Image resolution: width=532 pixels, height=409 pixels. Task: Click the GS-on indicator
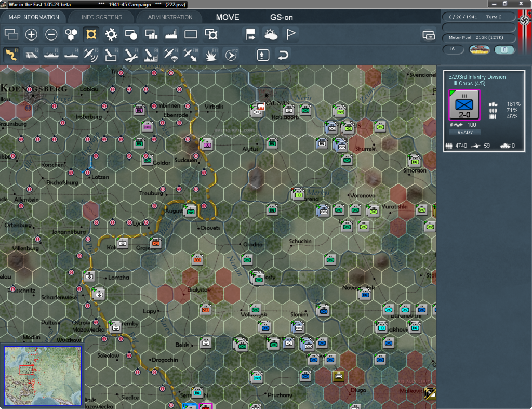point(281,17)
